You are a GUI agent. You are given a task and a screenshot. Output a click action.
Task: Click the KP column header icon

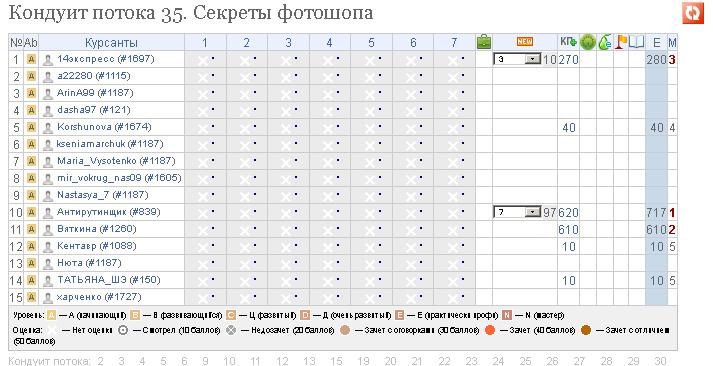point(568,42)
